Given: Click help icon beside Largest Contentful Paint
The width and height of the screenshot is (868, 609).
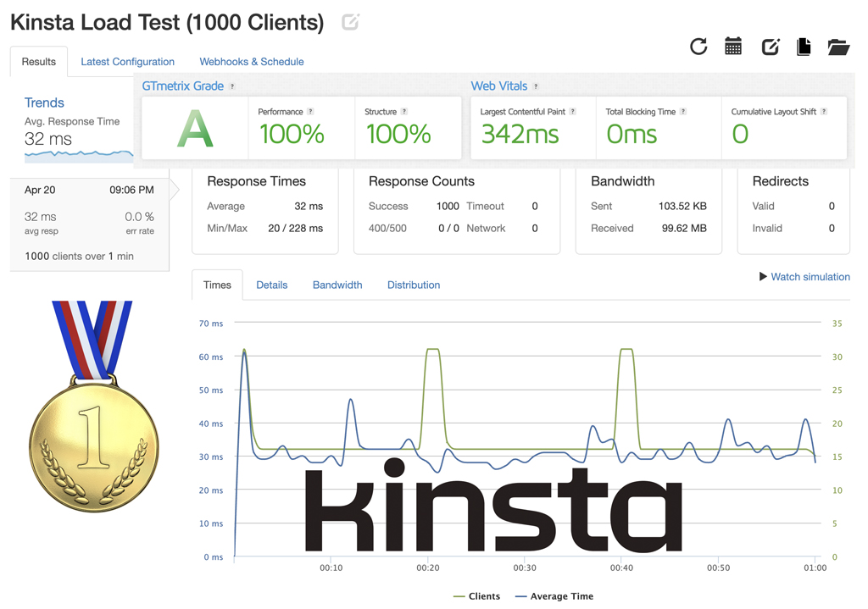Looking at the screenshot, I should [x=573, y=111].
